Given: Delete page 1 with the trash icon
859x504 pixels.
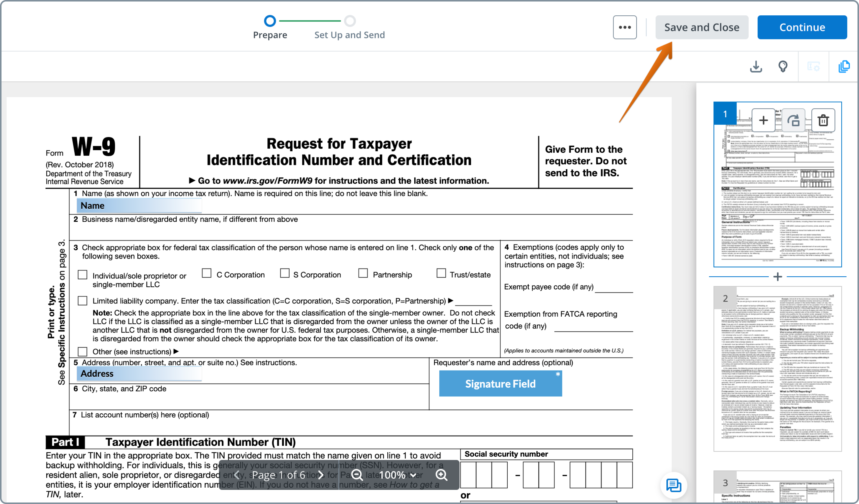Looking at the screenshot, I should pyautogui.click(x=823, y=120).
